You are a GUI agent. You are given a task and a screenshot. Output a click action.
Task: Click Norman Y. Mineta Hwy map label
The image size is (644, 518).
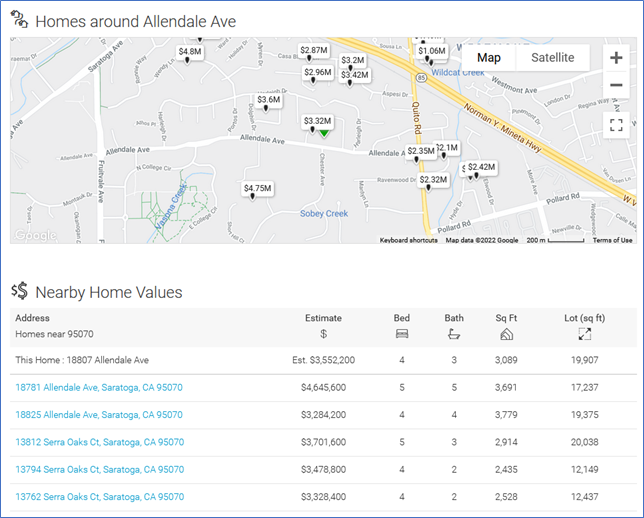click(503, 128)
